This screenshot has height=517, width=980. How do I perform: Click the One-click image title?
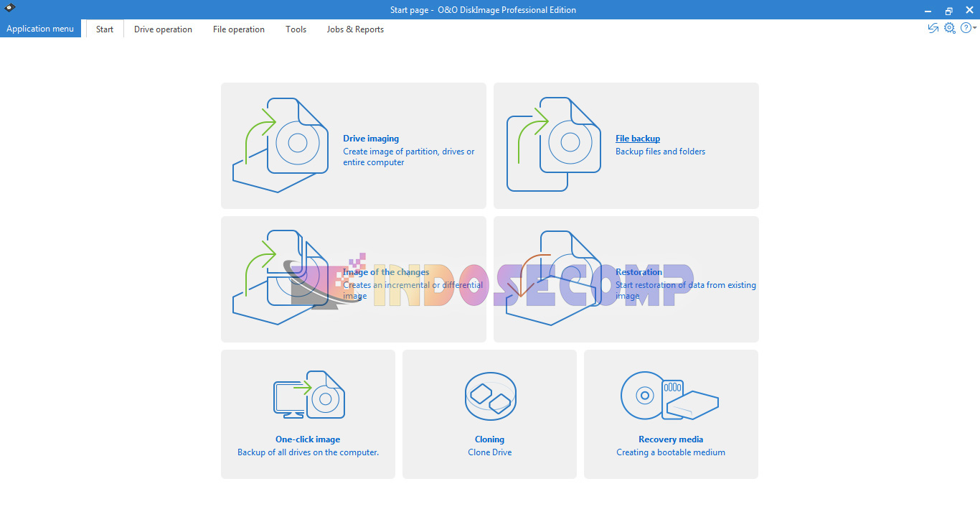(x=308, y=439)
